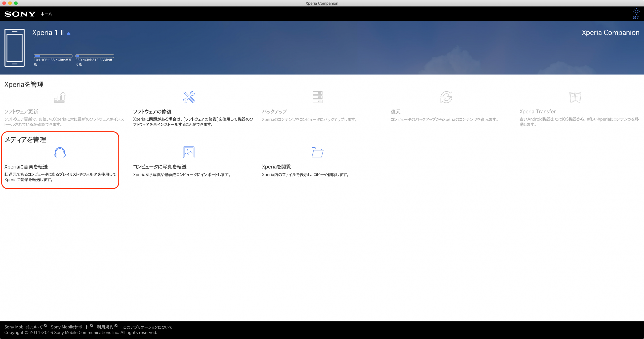Open ソフトウェア更新 title
The height and width of the screenshot is (339, 644).
tap(21, 111)
